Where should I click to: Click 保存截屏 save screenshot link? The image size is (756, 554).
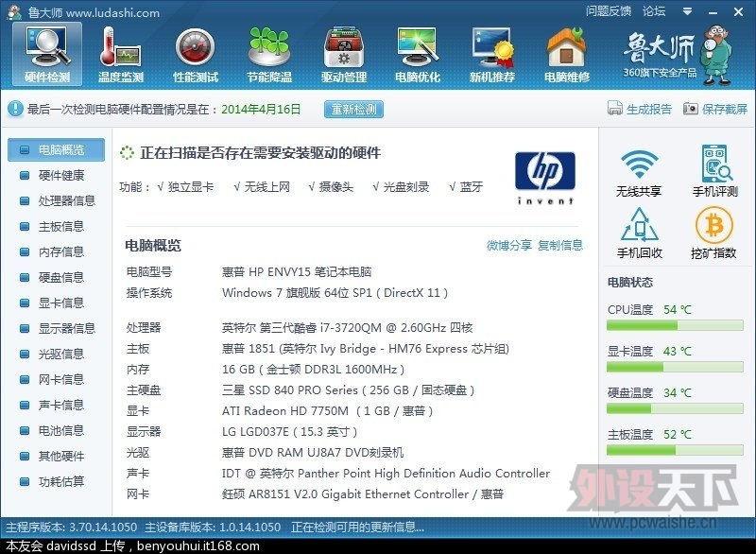tap(725, 109)
